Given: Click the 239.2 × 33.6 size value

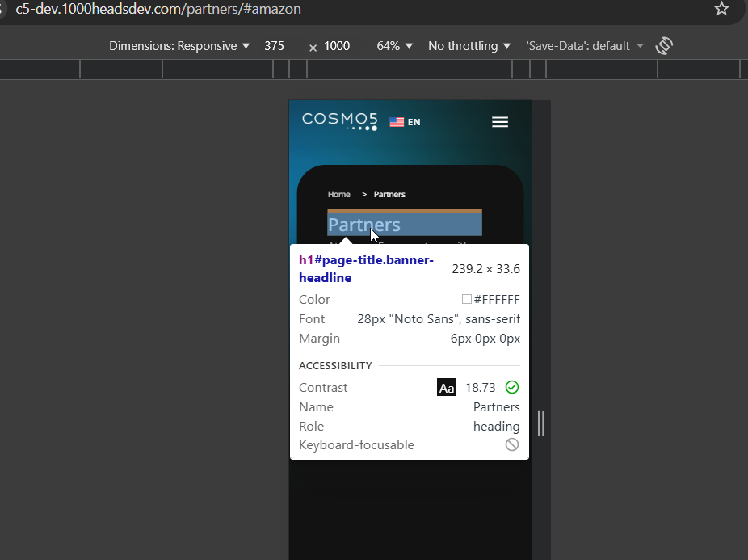Looking at the screenshot, I should point(485,269).
